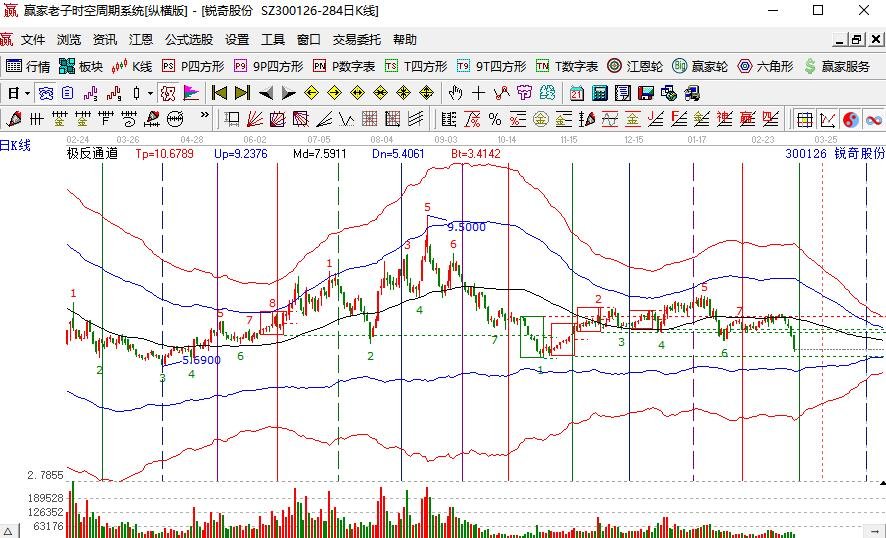Open the 交易委托 menu
The height and width of the screenshot is (538, 886).
(357, 40)
